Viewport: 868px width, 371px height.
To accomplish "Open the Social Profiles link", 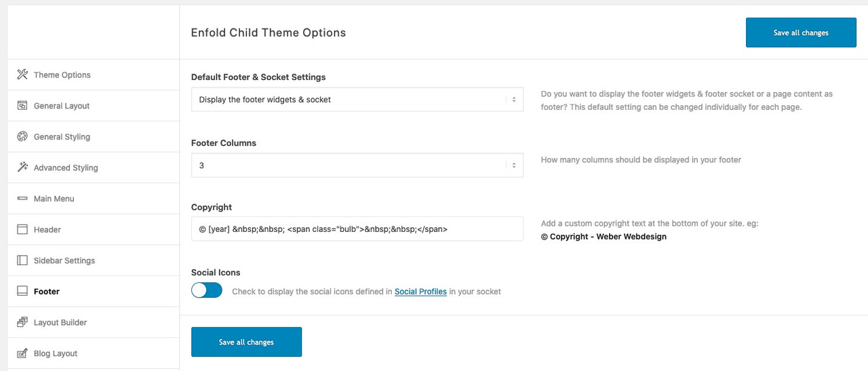I will 420,292.
